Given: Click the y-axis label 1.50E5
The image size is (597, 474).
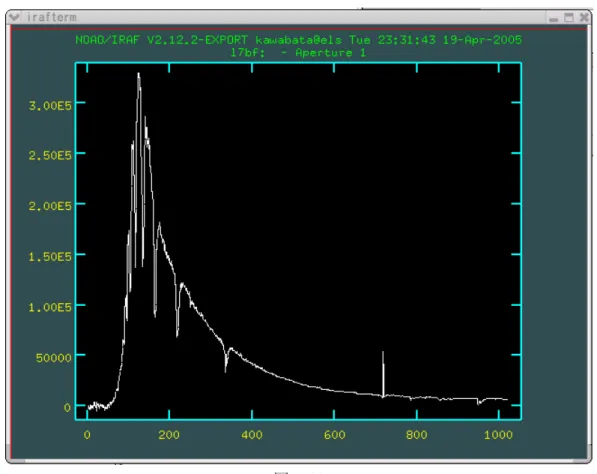Looking at the screenshot, I should (x=50, y=257).
